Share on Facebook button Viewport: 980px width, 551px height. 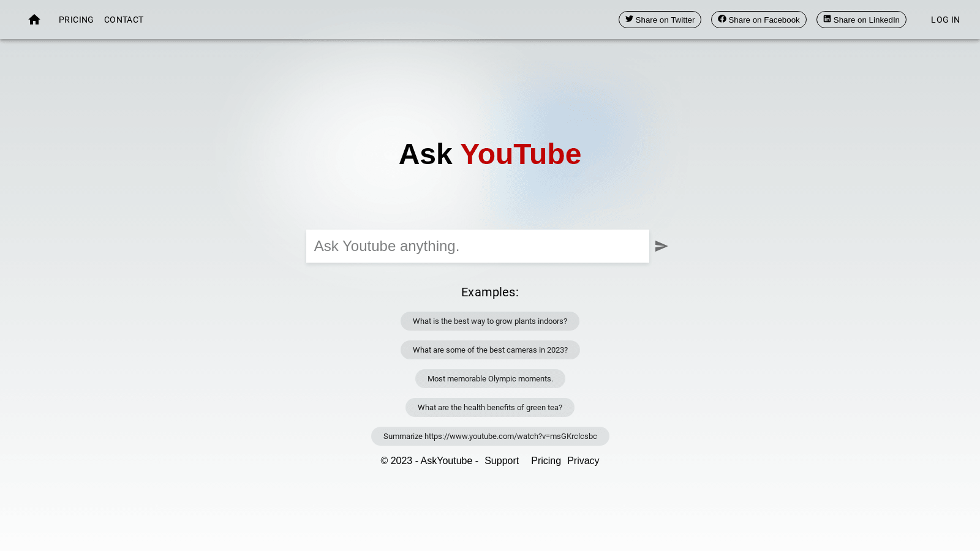758,20
